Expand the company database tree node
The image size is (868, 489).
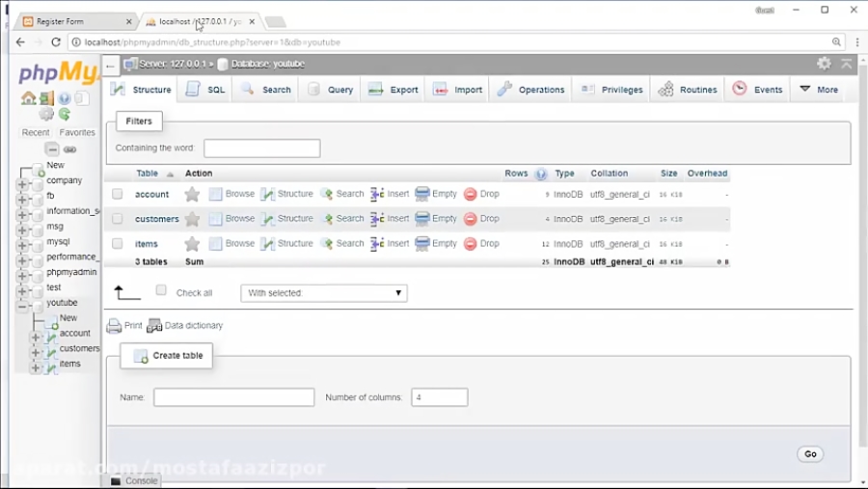point(22,180)
